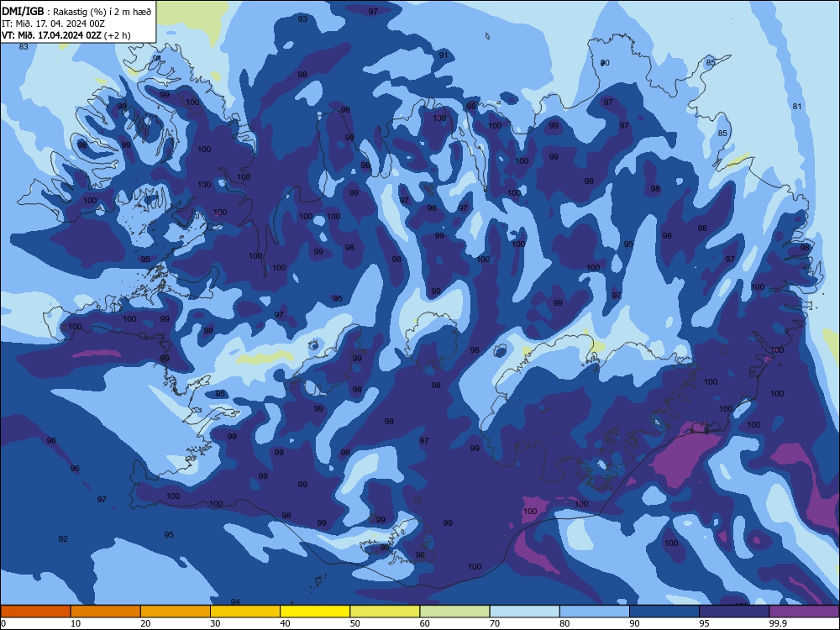Viewport: 840px width, 630px height.
Task: Click the legend label '80'
Action: [x=564, y=623]
